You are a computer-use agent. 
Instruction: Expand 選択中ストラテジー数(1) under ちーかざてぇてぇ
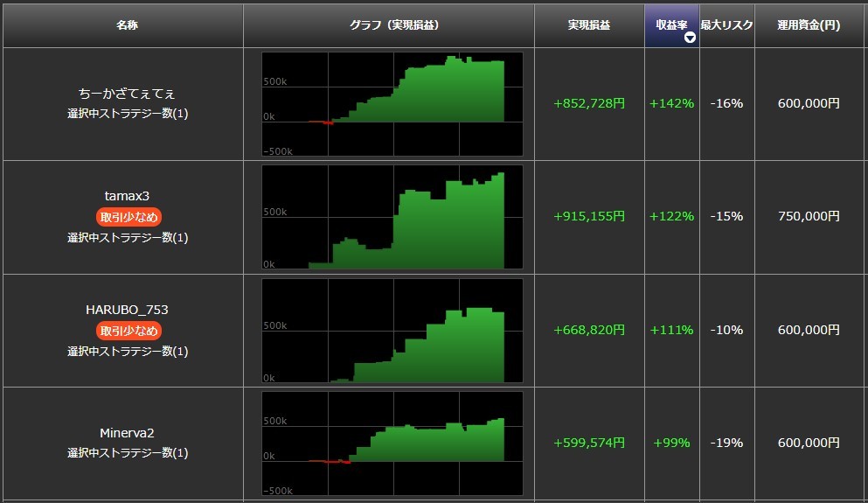click(128, 114)
